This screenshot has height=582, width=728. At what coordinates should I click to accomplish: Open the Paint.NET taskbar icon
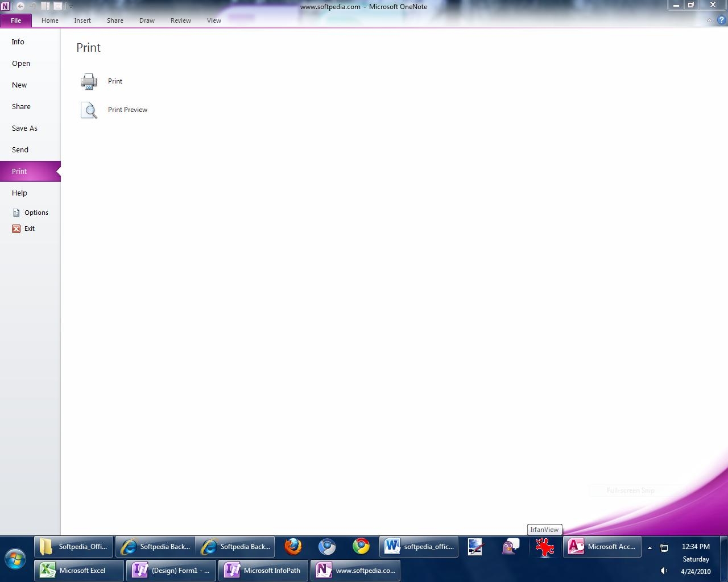click(x=475, y=547)
